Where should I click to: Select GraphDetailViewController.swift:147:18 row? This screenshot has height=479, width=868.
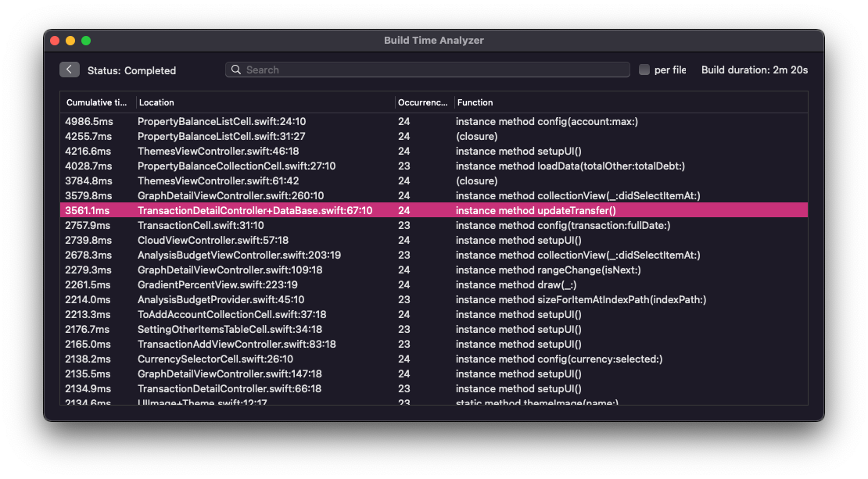pos(434,374)
